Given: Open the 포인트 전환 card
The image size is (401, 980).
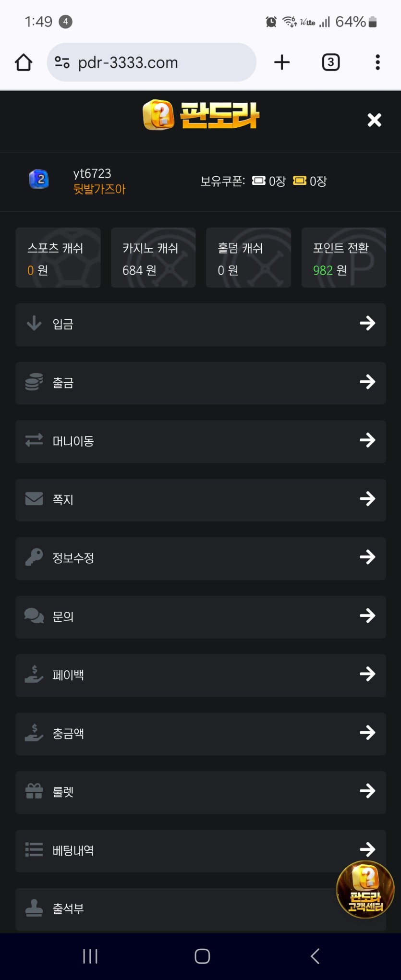Looking at the screenshot, I should click(x=343, y=258).
